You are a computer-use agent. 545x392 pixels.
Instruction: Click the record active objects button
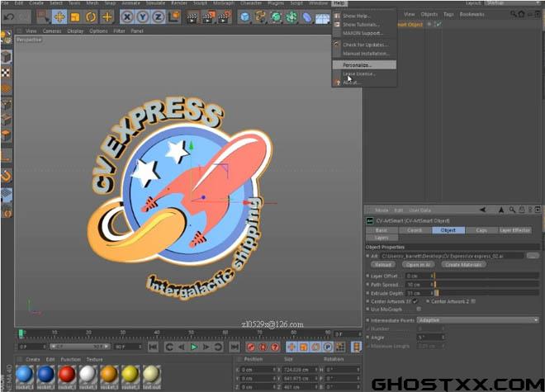pyautogui.click(x=251, y=347)
